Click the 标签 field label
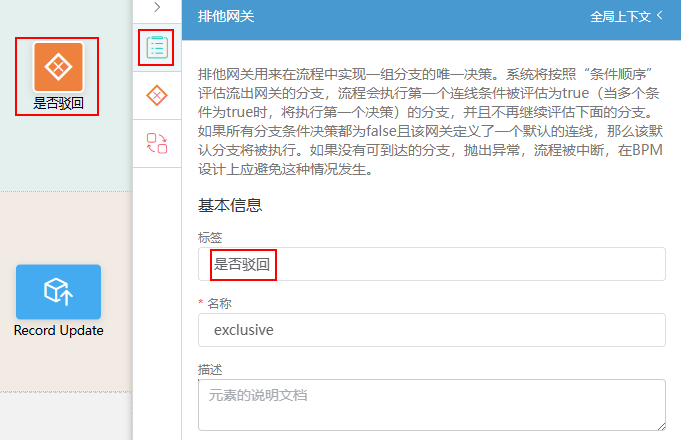Screen dimensions: 681x440 pos(210,238)
